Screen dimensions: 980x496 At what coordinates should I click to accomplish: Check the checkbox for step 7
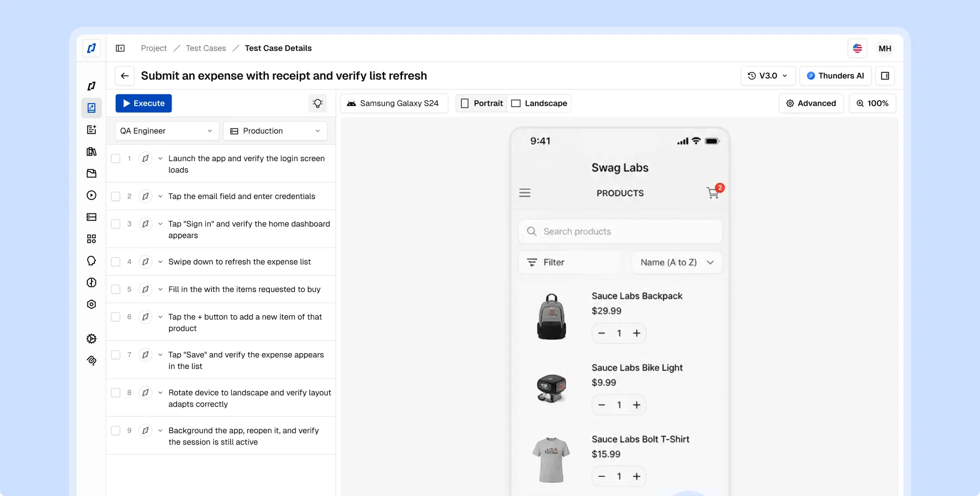pyautogui.click(x=116, y=355)
